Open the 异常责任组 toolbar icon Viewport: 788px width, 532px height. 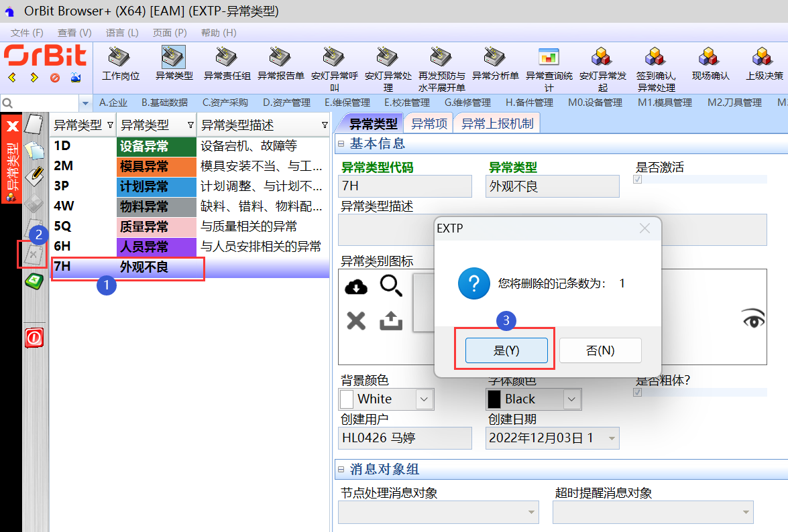click(227, 58)
